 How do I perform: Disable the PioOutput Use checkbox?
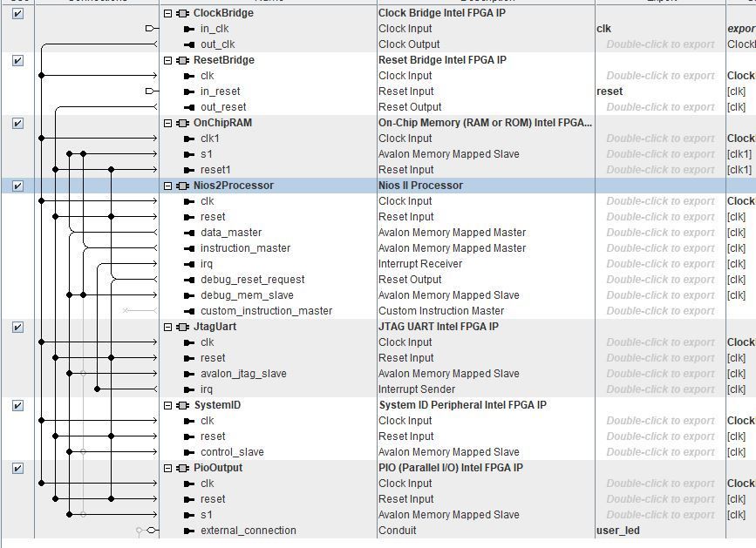coord(17,469)
